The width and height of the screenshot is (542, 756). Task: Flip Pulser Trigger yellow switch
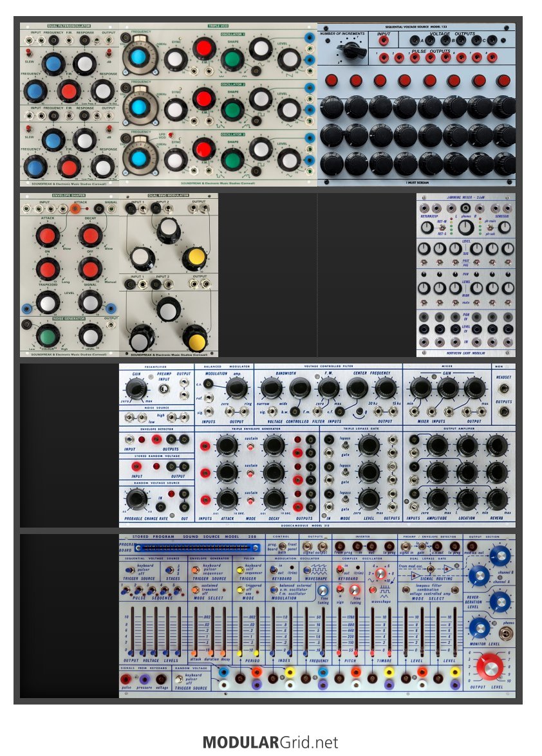[x=240, y=570]
